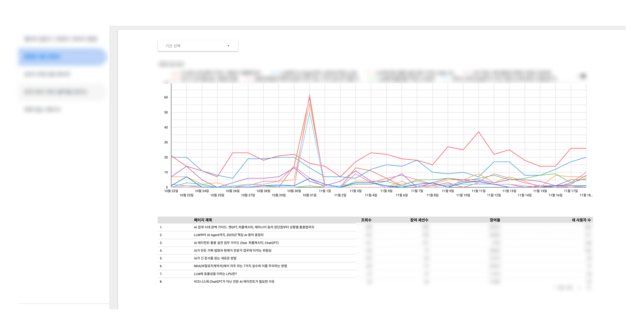Click the 페이지 제목 column header
644x335 pixels.
(203, 220)
